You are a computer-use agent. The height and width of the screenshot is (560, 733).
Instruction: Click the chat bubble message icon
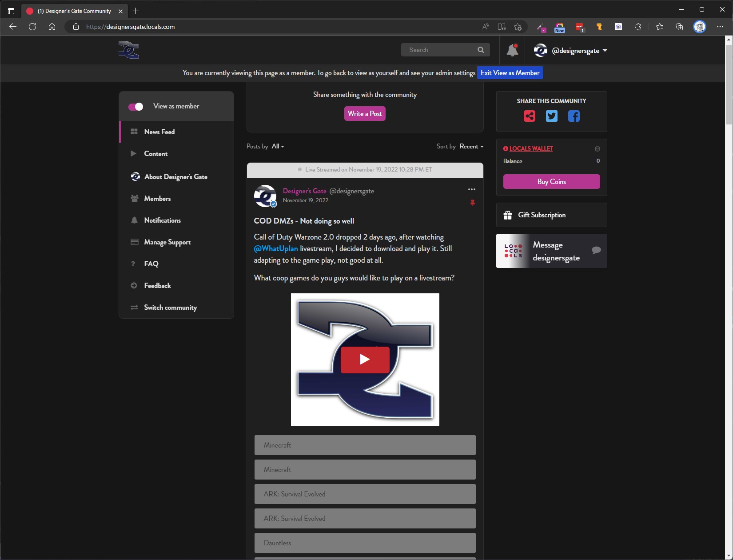(x=596, y=250)
